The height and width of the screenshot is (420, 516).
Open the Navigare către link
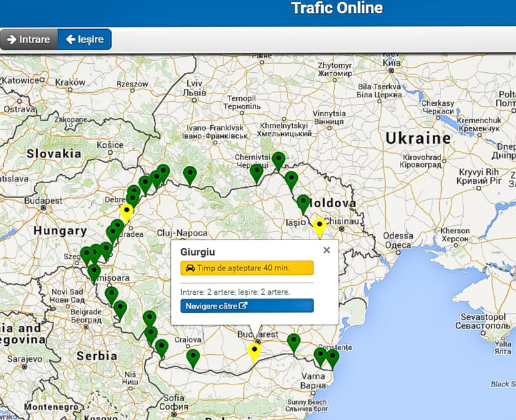point(247,306)
